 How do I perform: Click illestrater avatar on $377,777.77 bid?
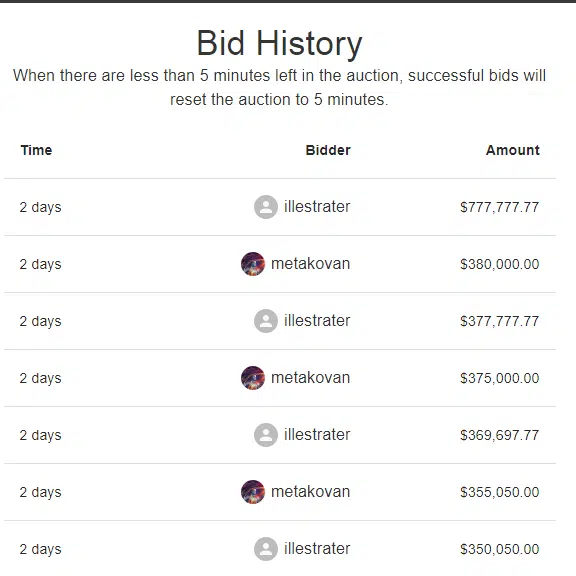266,321
